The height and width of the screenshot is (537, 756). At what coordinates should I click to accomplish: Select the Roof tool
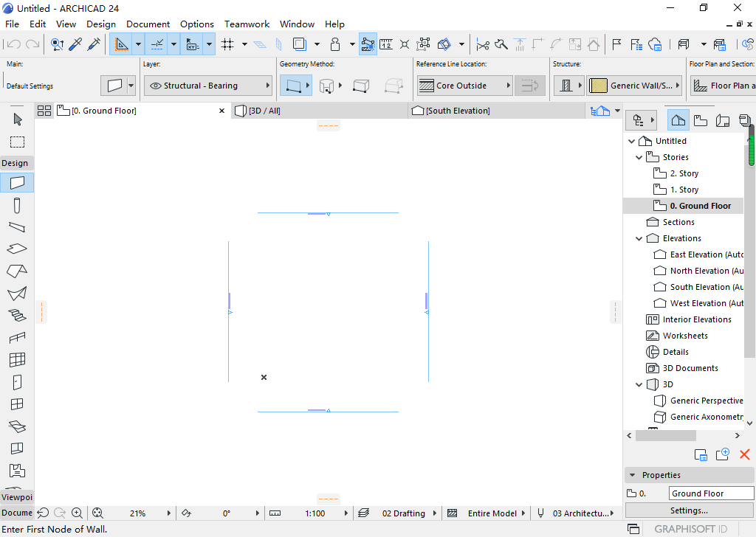pos(17,271)
